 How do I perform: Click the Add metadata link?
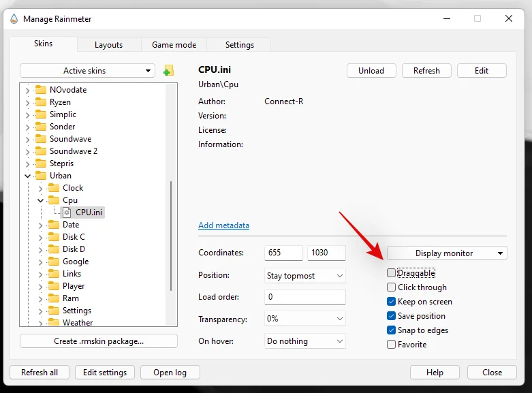coord(223,225)
